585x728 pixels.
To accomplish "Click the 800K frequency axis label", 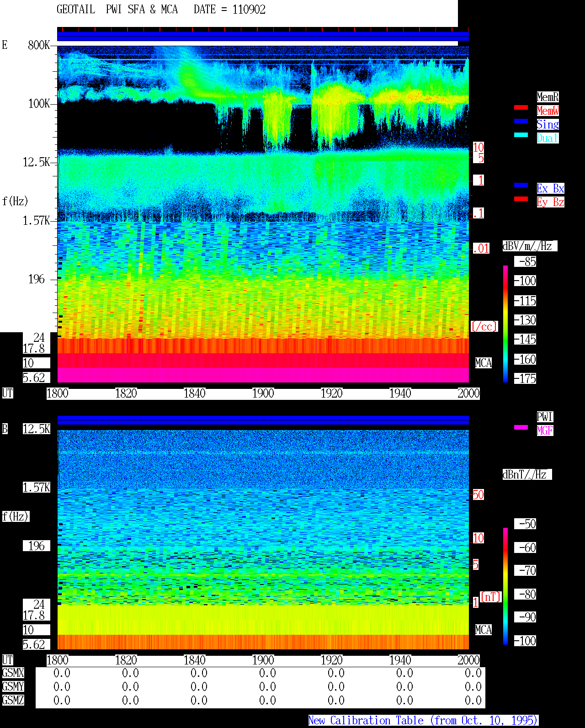I will pos(39,45).
